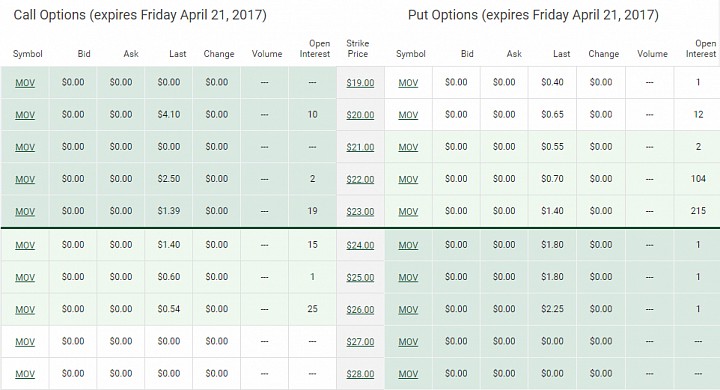Viewport: 720px width, 390px height.
Task: Open MOV put symbol in $19.00 row
Action: coord(408,83)
